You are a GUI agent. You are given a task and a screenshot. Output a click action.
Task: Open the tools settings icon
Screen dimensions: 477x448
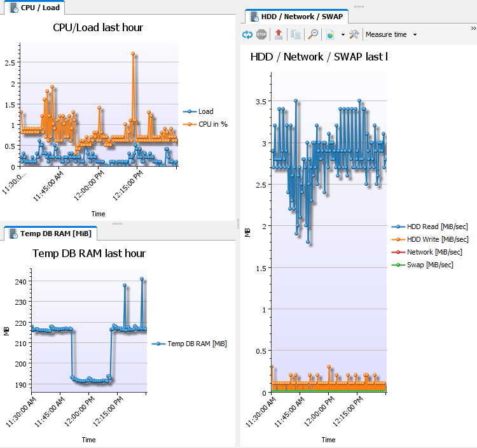(354, 34)
